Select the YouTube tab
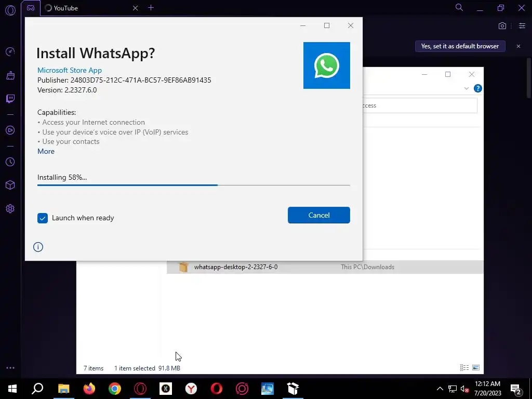The height and width of the screenshot is (399, 532). (x=89, y=8)
